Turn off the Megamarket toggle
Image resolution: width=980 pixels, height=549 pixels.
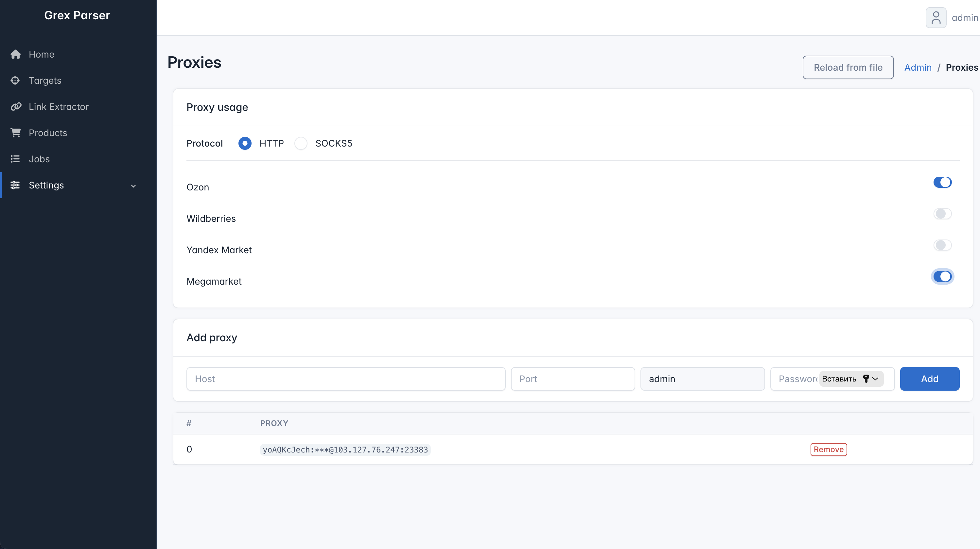click(x=942, y=276)
